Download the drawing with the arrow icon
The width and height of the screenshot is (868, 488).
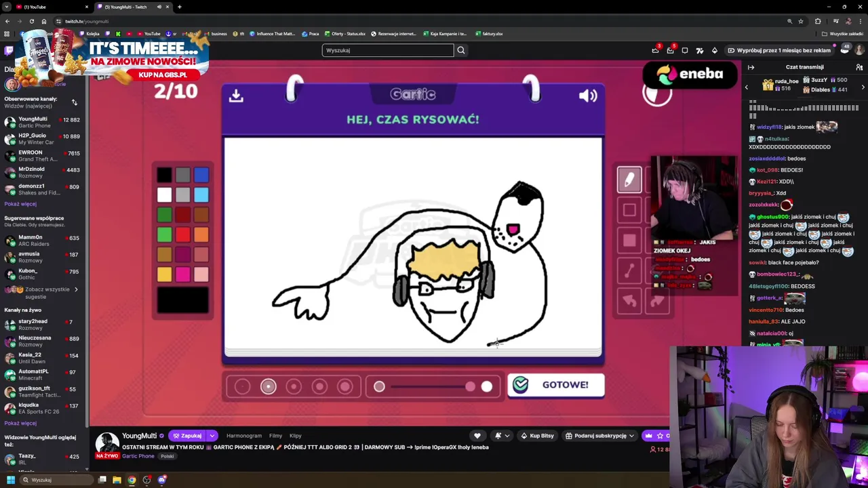(x=236, y=96)
